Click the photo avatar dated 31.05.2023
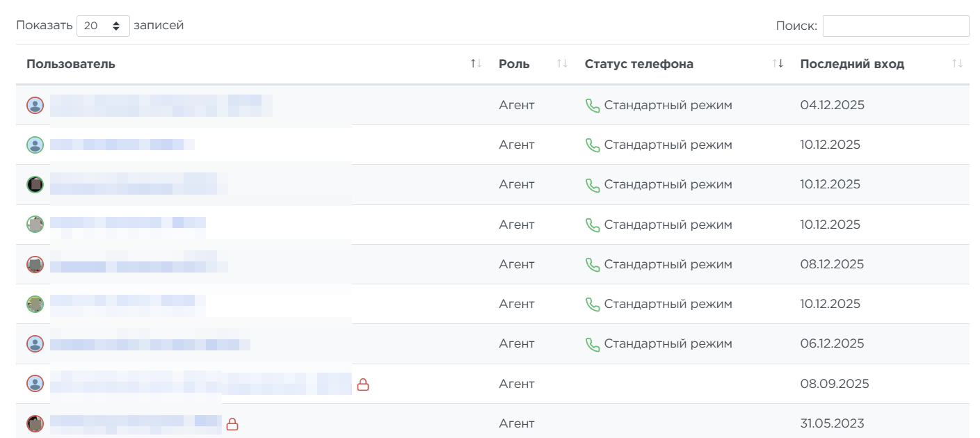Image resolution: width=980 pixels, height=438 pixels. [x=35, y=423]
